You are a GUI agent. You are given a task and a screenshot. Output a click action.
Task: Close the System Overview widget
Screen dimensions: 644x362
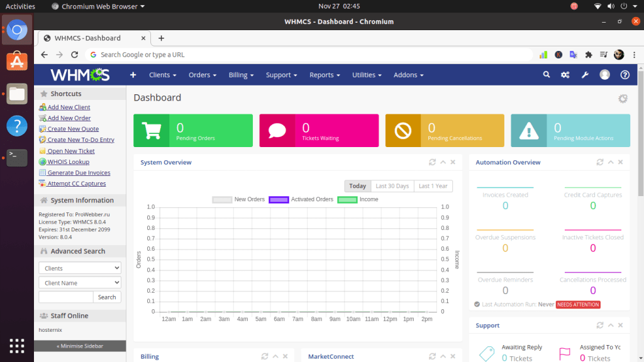point(453,162)
